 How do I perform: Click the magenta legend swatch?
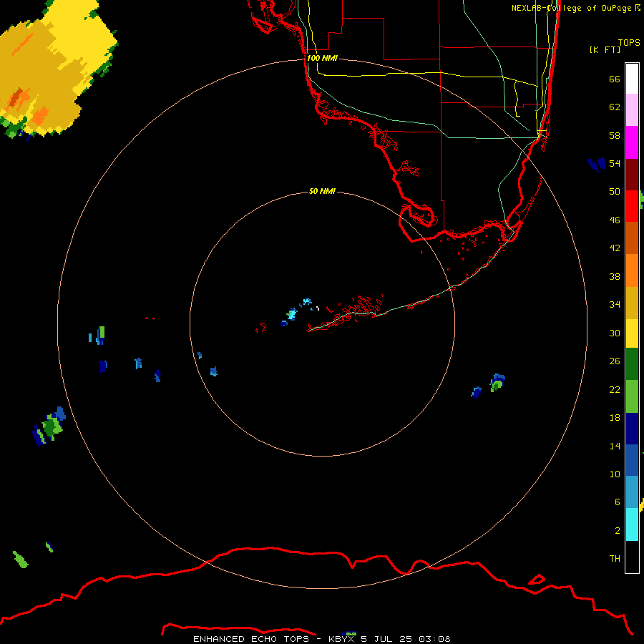click(x=632, y=142)
